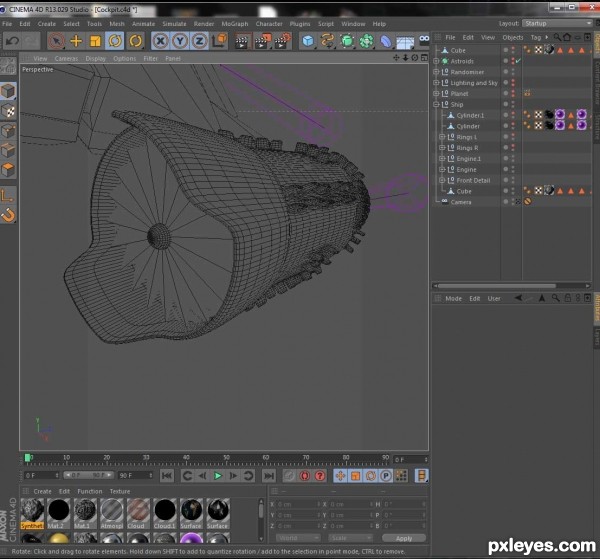Go to start of animation
The image size is (600, 559).
pyautogui.click(x=167, y=476)
